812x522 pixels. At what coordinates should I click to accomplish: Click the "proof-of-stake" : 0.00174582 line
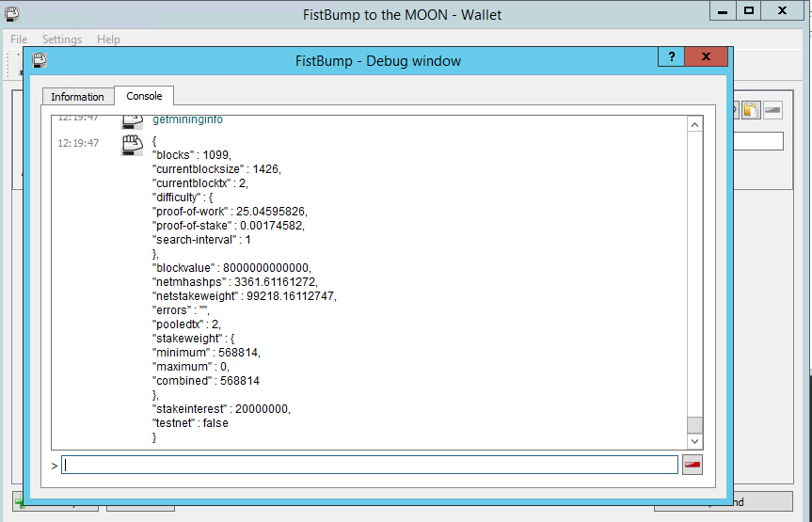click(x=229, y=226)
